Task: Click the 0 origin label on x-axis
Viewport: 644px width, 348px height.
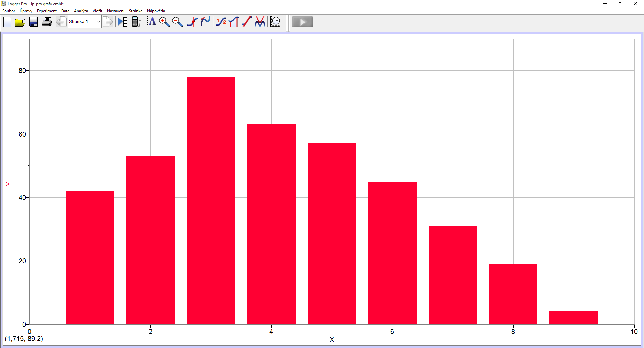Action: coord(30,332)
